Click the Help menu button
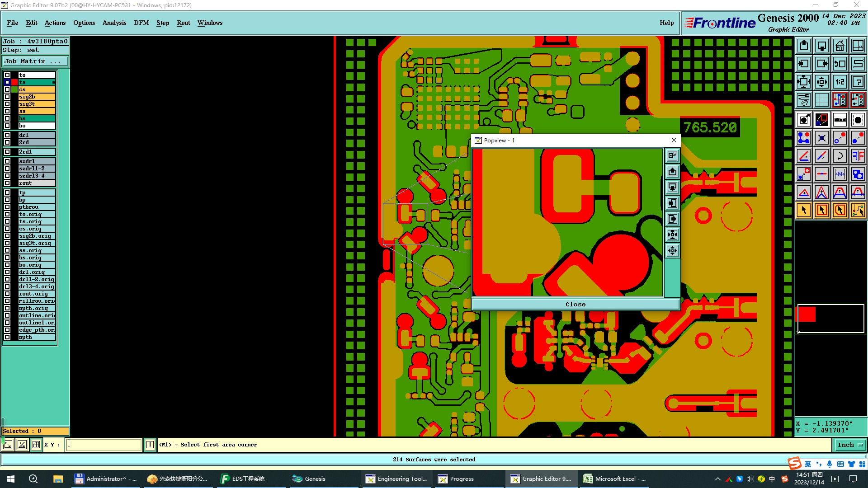868x488 pixels. pyautogui.click(x=666, y=23)
